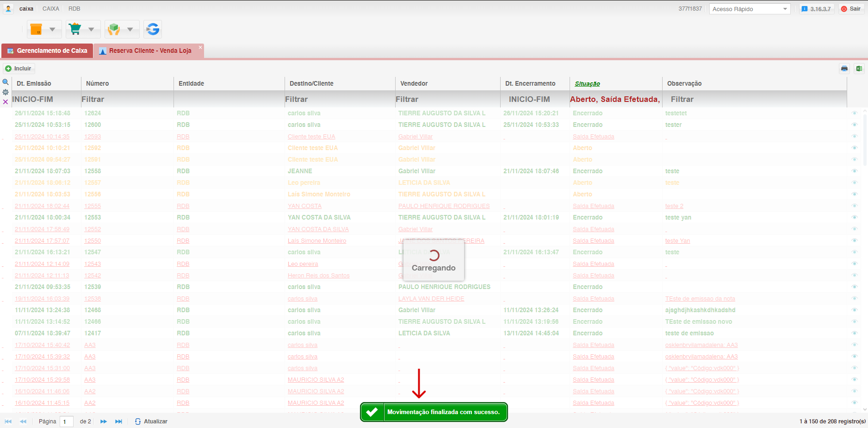
Task: Go to the next page arrow
Action: (104, 422)
